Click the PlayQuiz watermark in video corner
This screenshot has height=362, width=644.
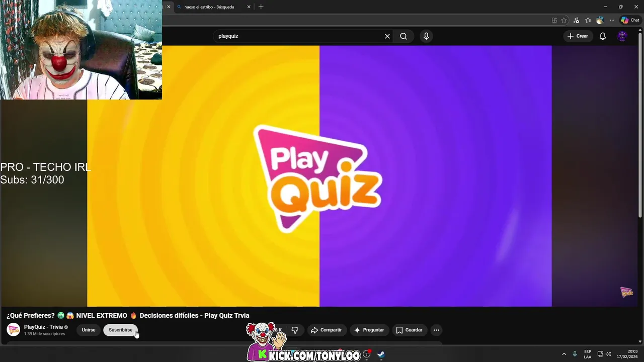[x=626, y=292]
